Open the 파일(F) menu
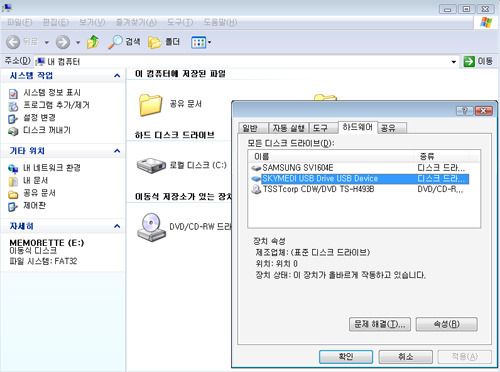Viewport: 500px width, 372px height. pos(20,22)
